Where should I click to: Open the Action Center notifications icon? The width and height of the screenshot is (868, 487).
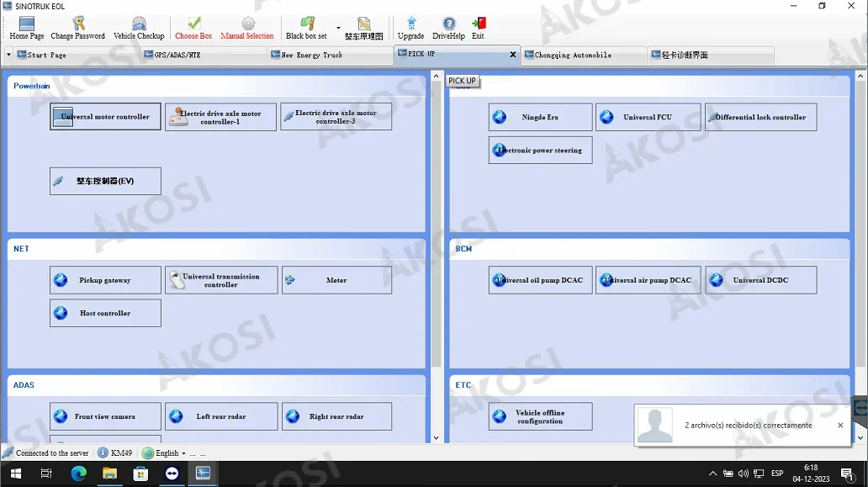847,474
